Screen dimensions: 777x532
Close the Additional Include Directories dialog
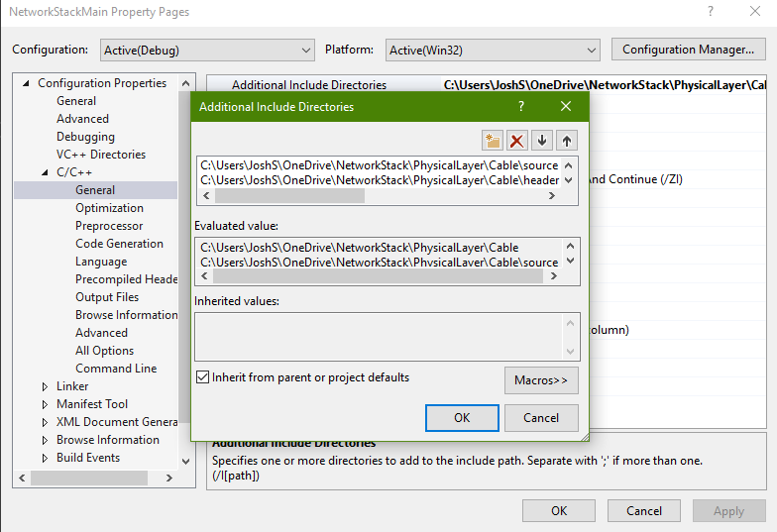coord(566,106)
